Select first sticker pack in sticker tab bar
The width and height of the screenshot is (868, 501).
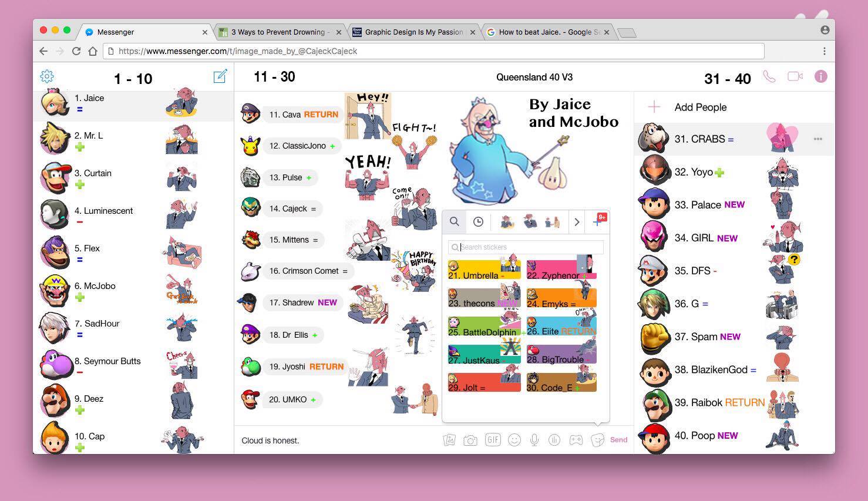507,221
